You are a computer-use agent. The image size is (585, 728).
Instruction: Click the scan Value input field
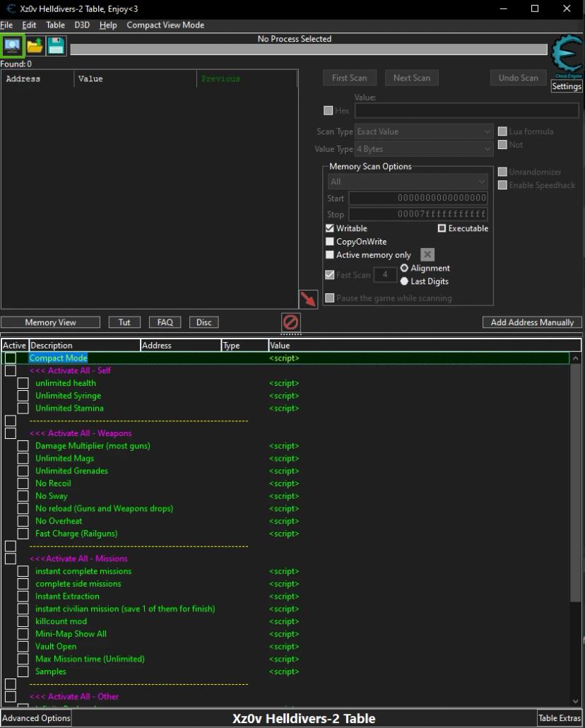click(x=466, y=110)
